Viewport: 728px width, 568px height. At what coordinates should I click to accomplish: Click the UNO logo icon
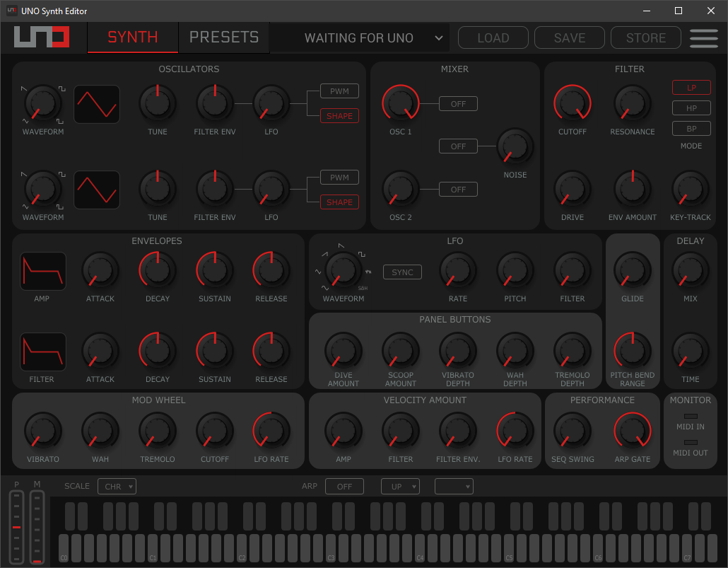(x=41, y=37)
